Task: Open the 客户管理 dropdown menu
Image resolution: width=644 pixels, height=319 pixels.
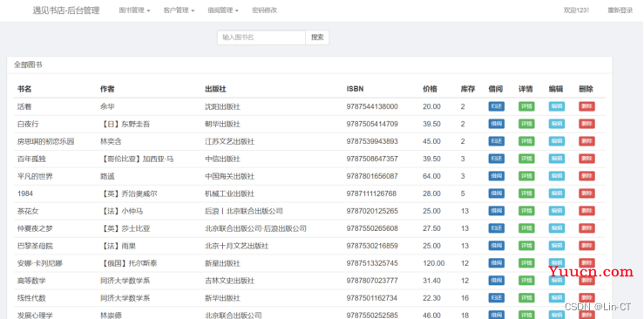Action: click(179, 10)
